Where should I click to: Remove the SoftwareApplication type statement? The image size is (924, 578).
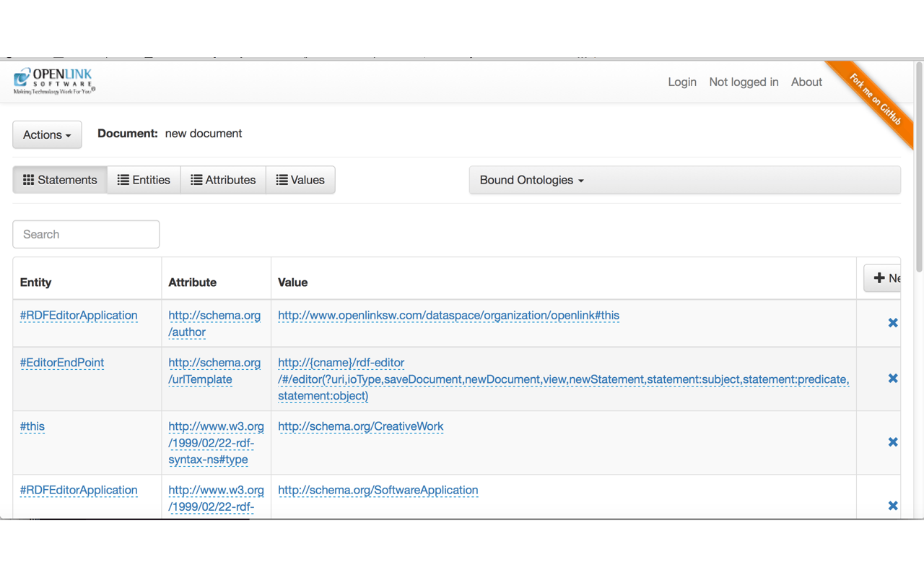tap(893, 506)
